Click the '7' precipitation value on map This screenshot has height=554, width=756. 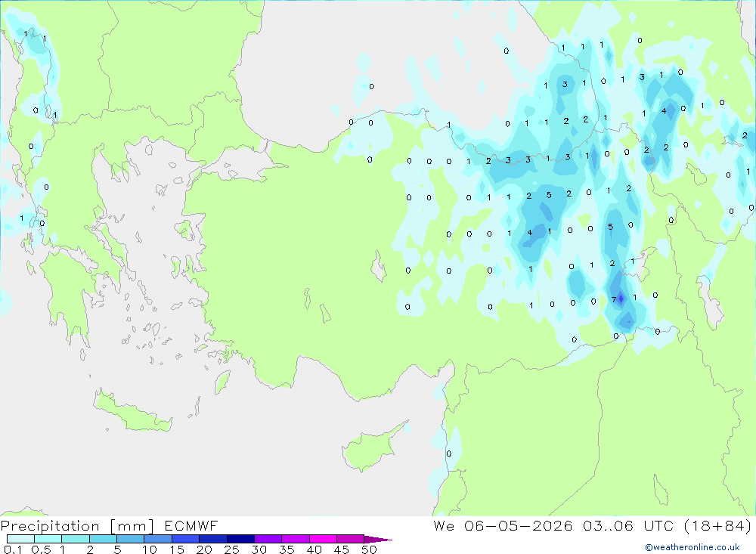click(614, 299)
